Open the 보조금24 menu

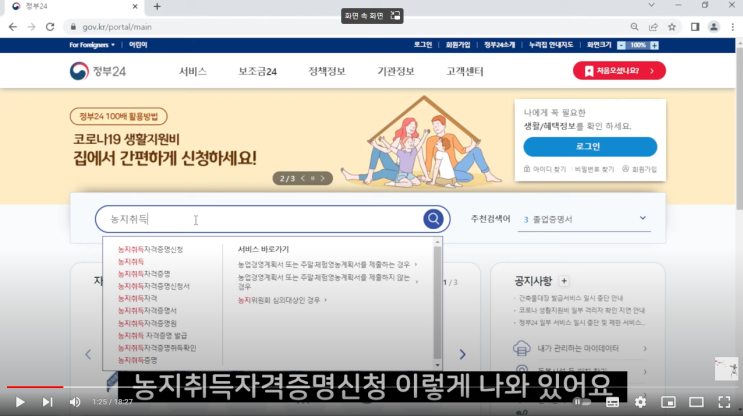257,71
